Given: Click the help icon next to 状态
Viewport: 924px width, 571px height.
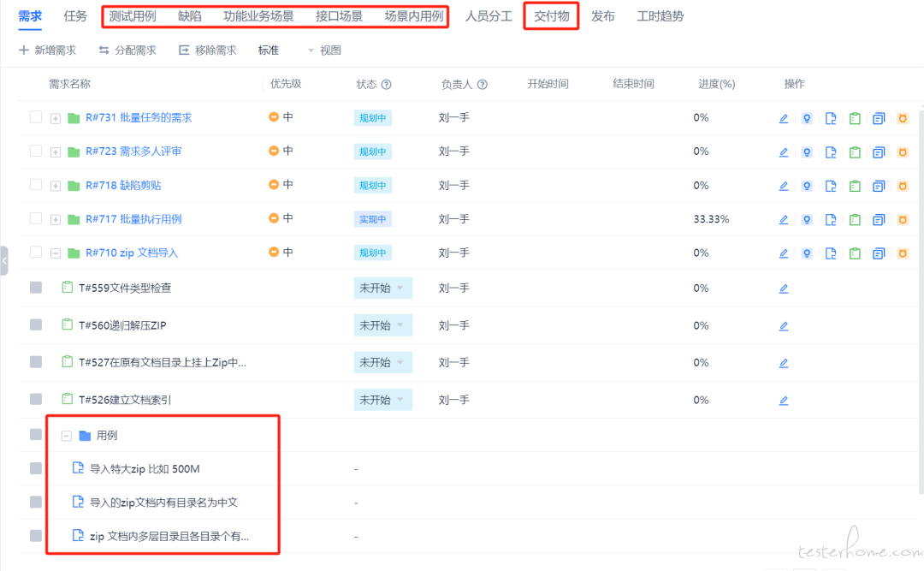Looking at the screenshot, I should (x=386, y=85).
